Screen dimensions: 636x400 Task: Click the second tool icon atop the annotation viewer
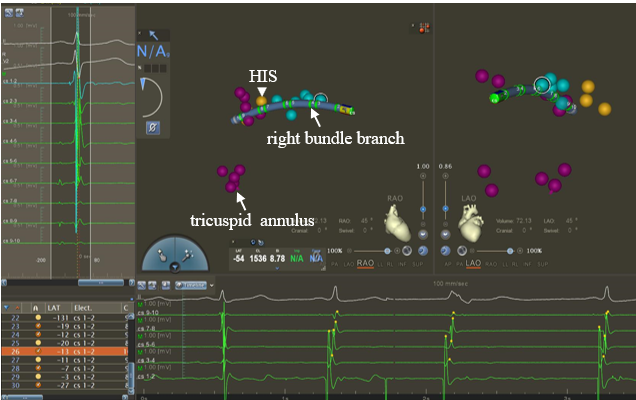point(19,13)
